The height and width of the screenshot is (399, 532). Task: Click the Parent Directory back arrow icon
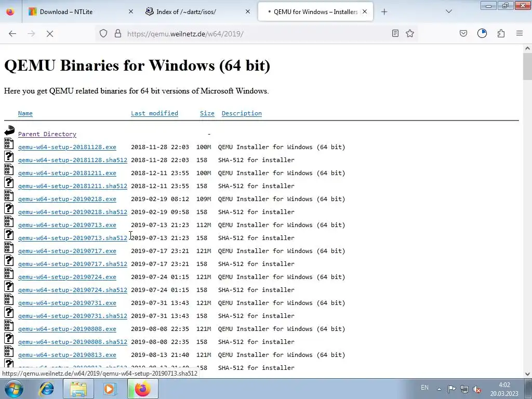click(9, 130)
